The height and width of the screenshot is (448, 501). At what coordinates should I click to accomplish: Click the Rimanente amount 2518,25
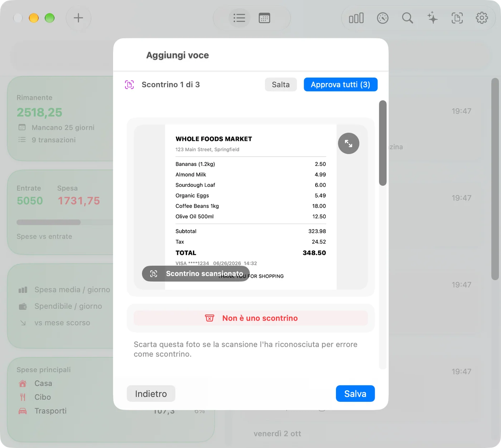[x=39, y=112]
